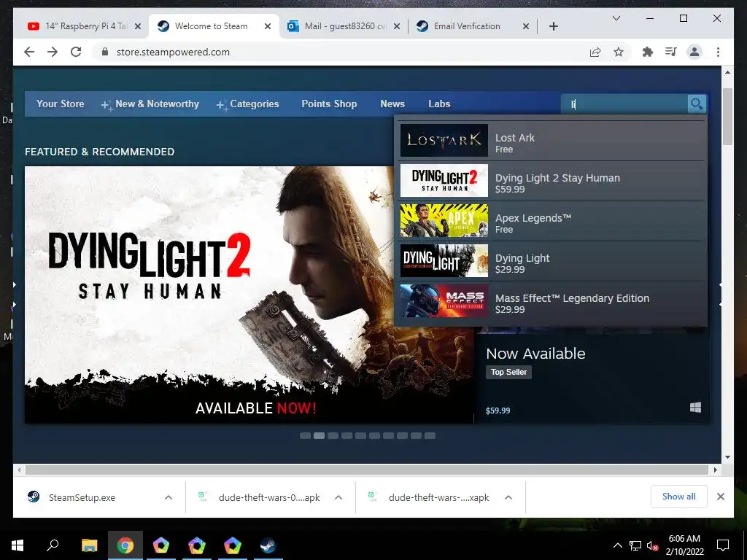Open the News section
The image size is (747, 560).
coord(392,104)
